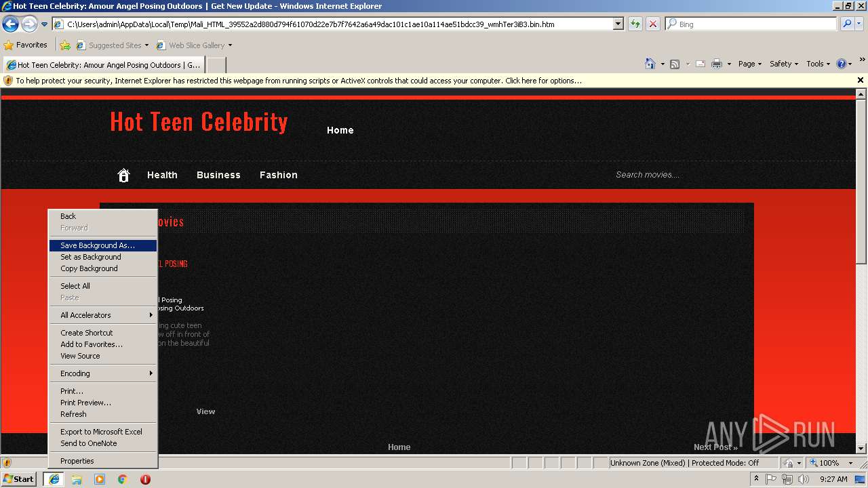
Task: Click the footer Home link
Action: 399,447
